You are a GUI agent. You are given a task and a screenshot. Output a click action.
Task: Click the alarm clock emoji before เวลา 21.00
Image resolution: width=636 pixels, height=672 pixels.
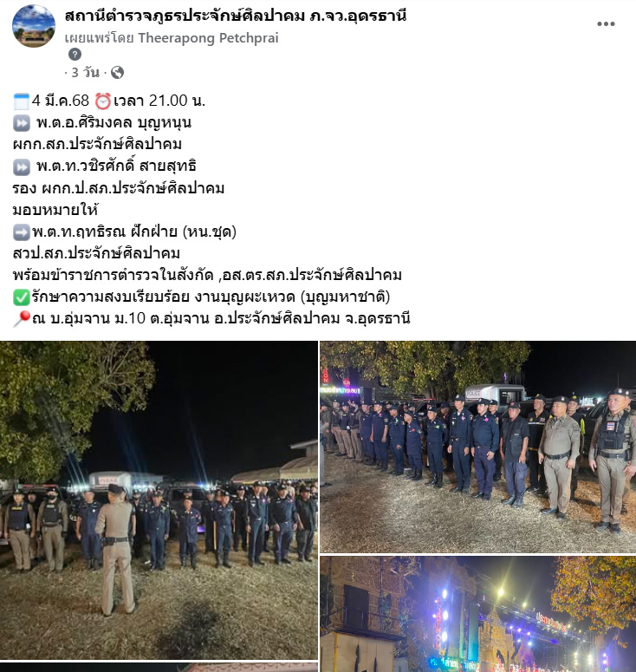pos(103,101)
